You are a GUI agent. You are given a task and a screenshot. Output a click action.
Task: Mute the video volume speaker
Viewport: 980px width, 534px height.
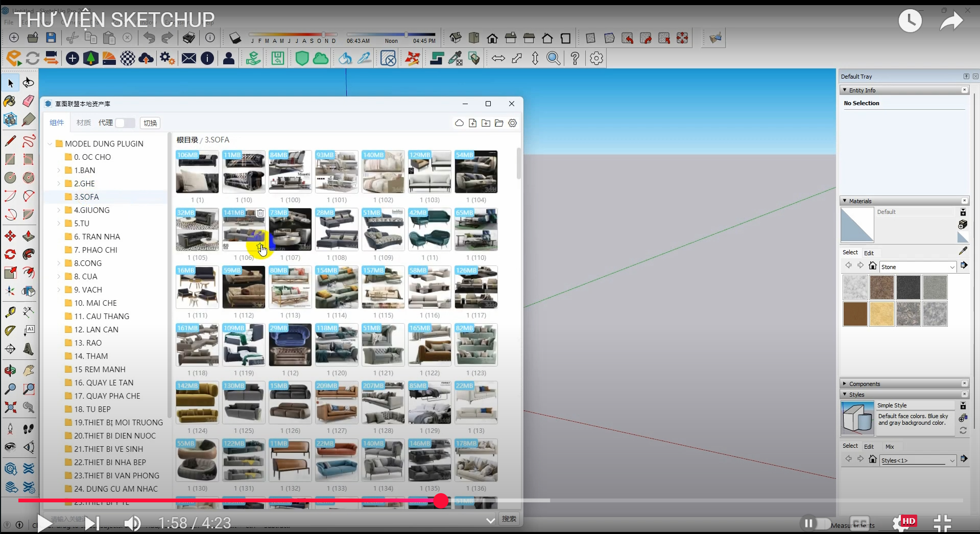(x=133, y=523)
